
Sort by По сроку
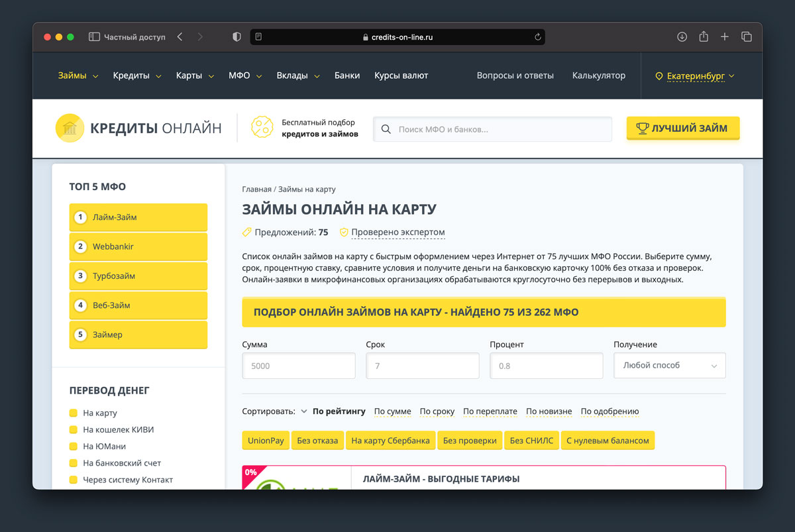click(437, 411)
